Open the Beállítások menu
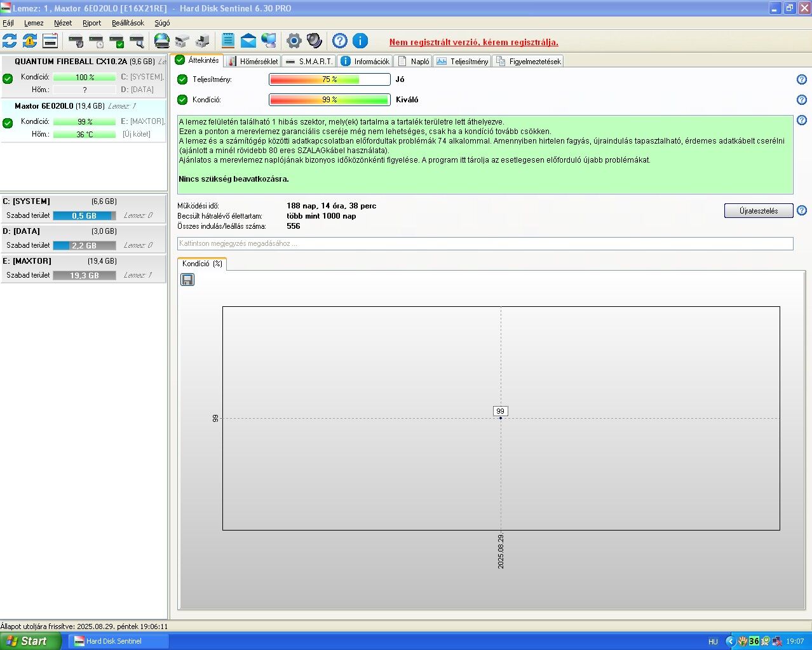 coord(128,23)
